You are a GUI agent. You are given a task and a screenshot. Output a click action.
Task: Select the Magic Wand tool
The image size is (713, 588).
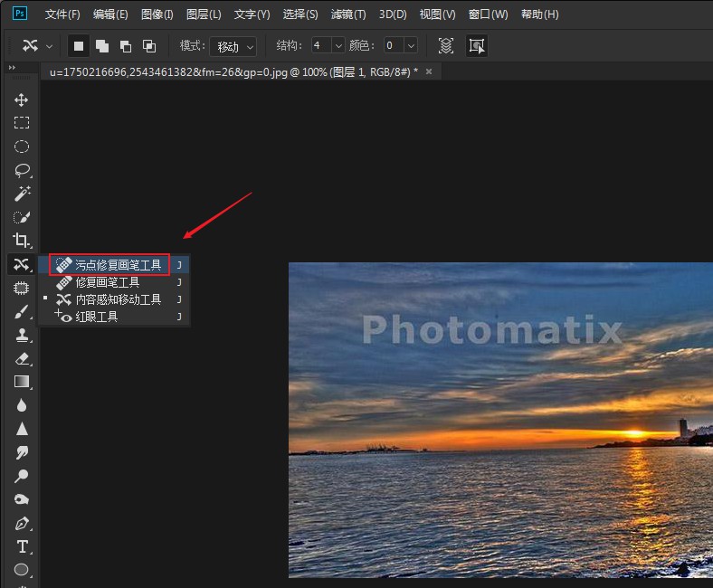pos(22,194)
